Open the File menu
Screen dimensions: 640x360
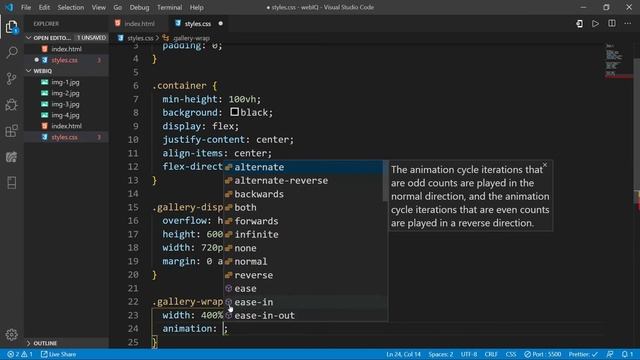tap(26, 7)
